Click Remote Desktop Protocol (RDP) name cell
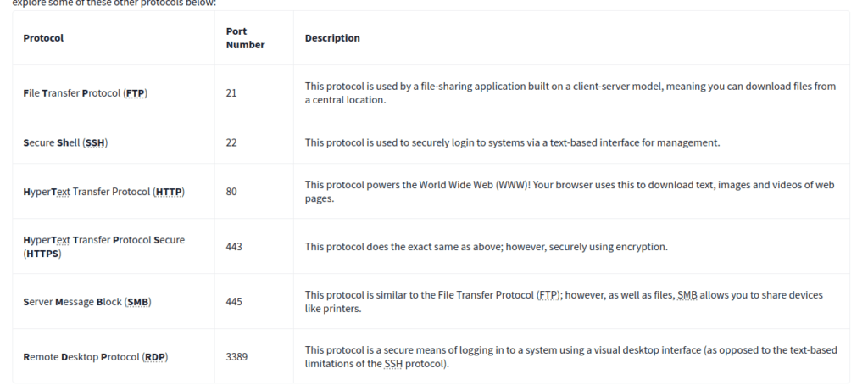Screen dimensions: 868x391 point(95,357)
